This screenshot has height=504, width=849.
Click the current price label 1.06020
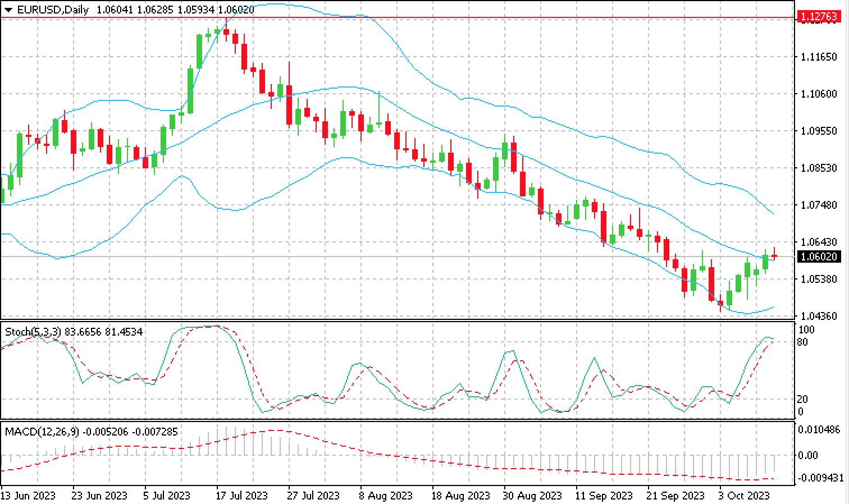(x=818, y=256)
